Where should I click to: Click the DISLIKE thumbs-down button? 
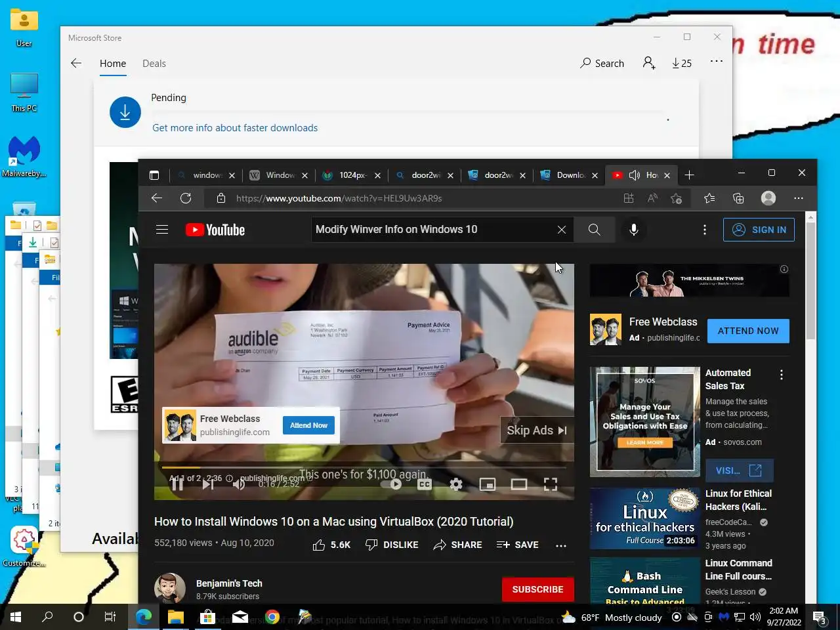tap(392, 545)
